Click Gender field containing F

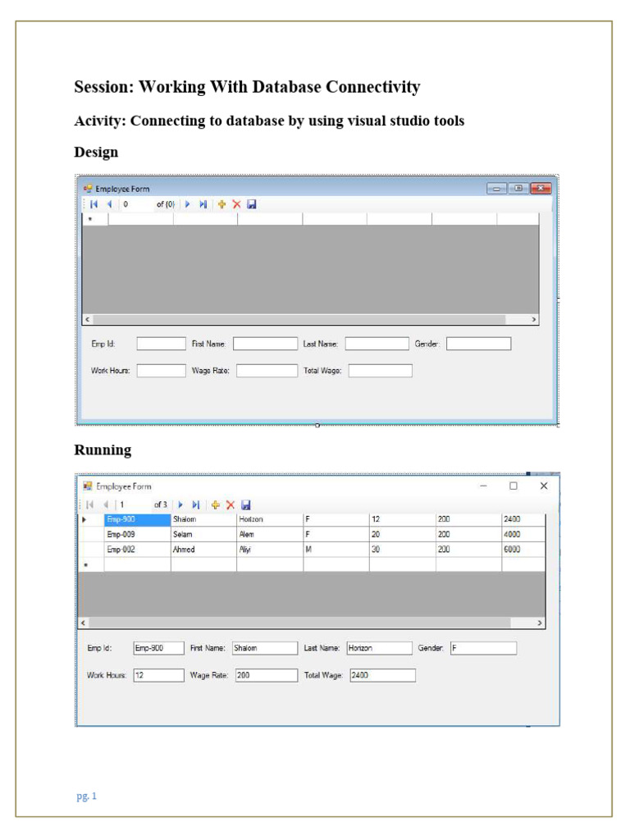483,648
